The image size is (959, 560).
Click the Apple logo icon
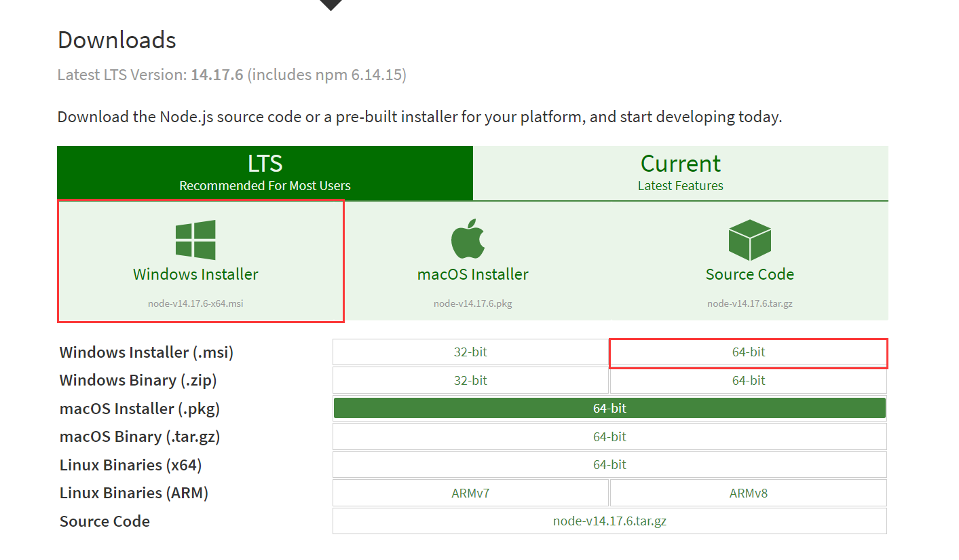[x=468, y=240]
